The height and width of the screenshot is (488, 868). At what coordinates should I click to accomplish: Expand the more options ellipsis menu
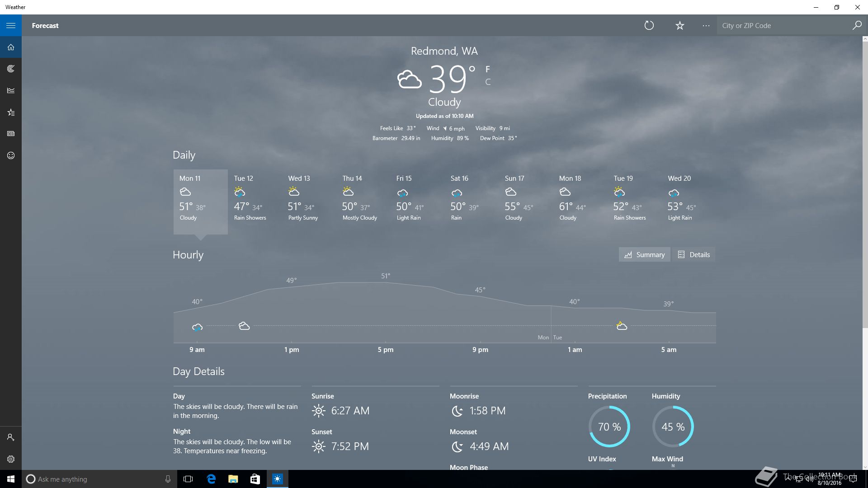point(706,26)
